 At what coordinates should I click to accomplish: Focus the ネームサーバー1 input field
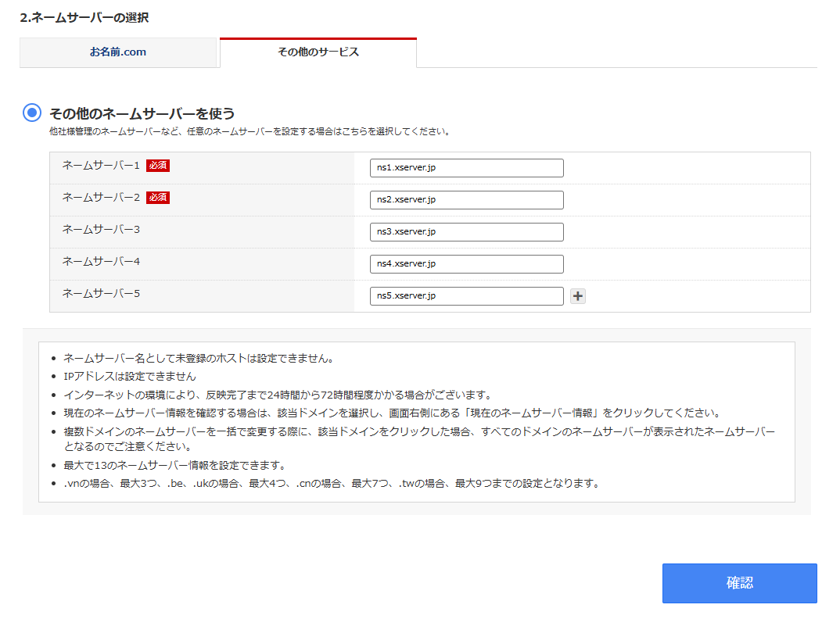coord(467,167)
